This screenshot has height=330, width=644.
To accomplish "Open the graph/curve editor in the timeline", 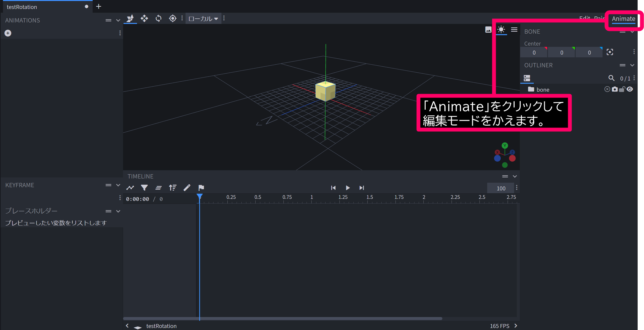I will coord(130,188).
